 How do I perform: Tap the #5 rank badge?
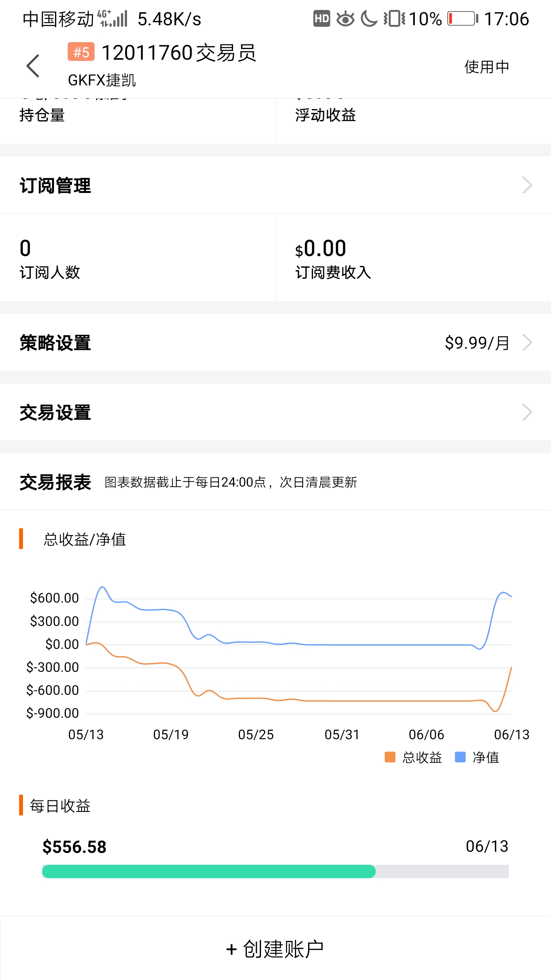(81, 52)
